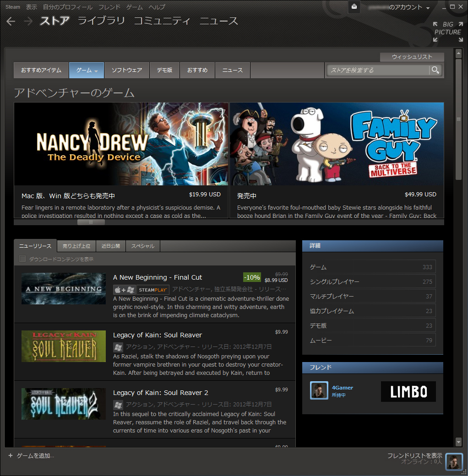Open Family Guy Back to the Multiverse banner

pyautogui.click(x=337, y=144)
